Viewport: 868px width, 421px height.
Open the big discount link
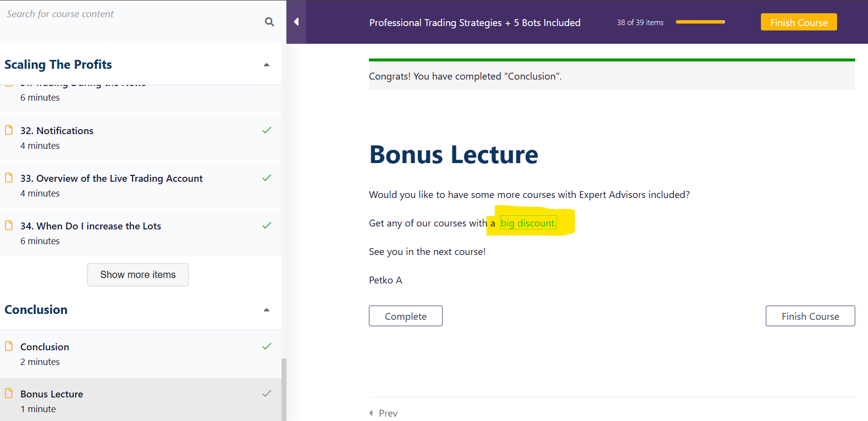528,223
